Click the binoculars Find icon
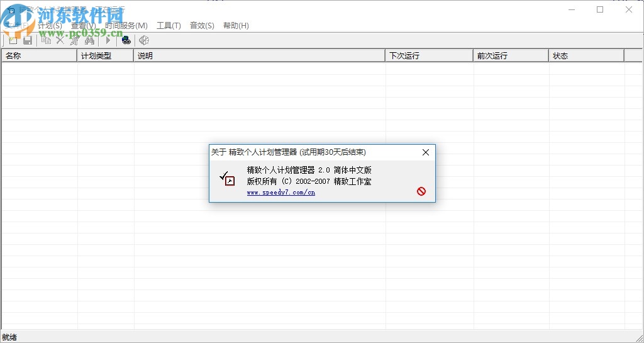This screenshot has width=644, height=343. coord(89,40)
